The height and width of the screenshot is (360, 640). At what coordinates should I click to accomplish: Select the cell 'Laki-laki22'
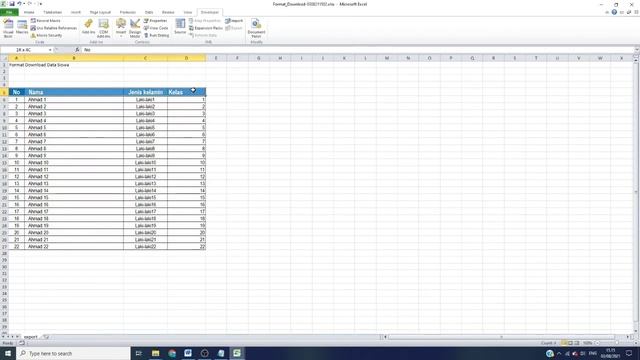[145, 247]
